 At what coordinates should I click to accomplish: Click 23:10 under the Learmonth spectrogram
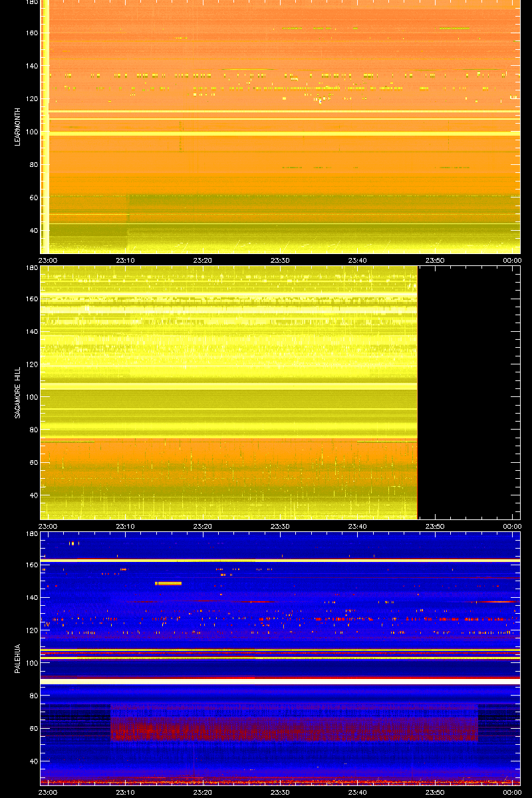click(126, 261)
